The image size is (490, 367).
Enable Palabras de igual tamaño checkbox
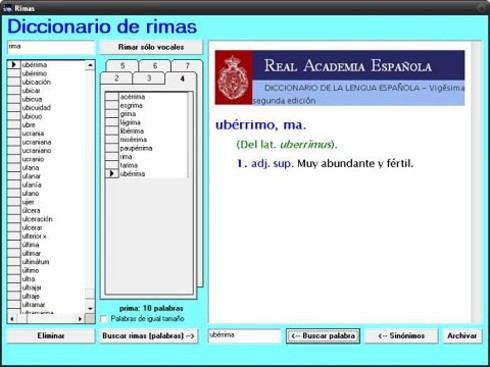(104, 319)
